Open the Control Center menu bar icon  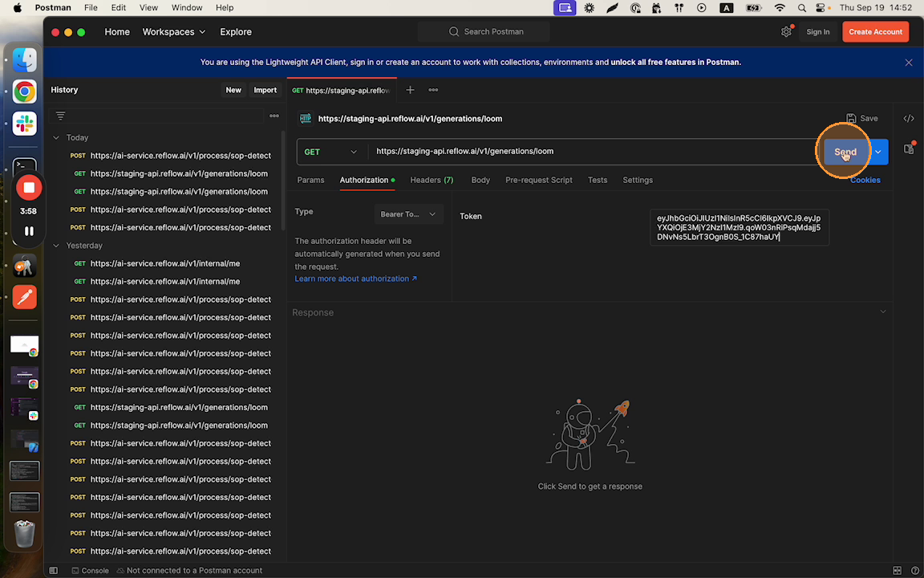[x=821, y=8]
